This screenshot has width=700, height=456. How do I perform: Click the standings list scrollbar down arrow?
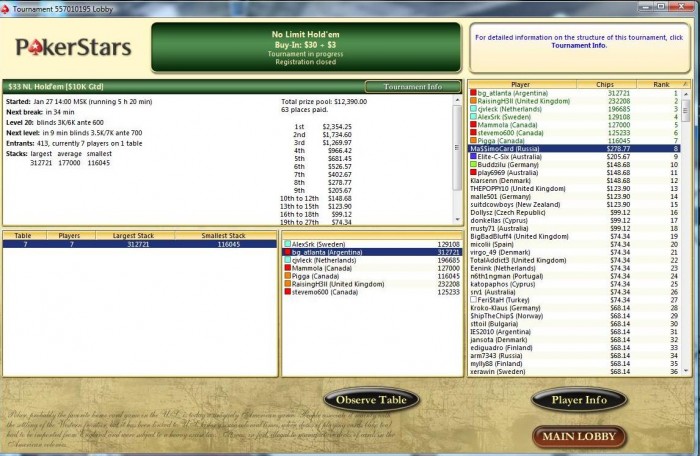[686, 372]
